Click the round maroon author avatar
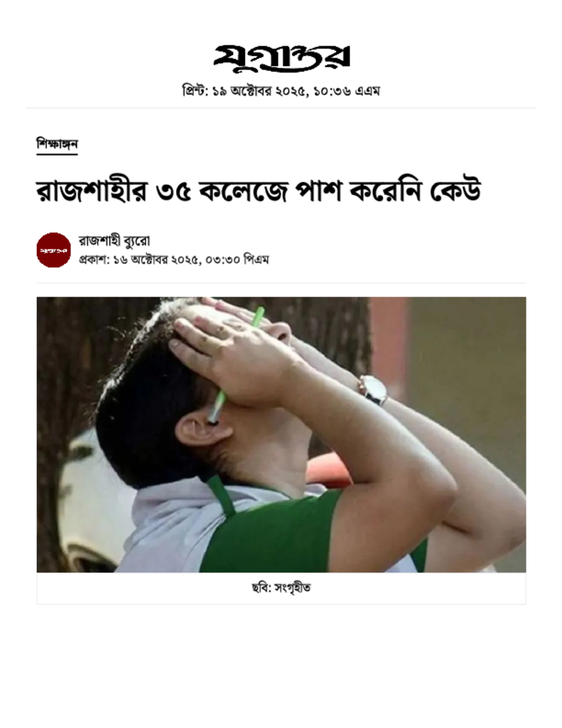This screenshot has height=728, width=562. 54,250
